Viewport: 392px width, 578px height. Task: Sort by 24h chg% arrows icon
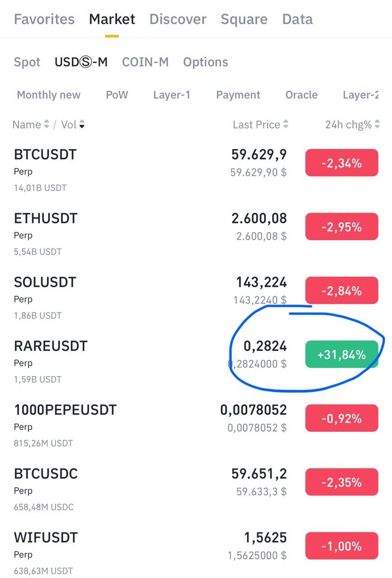point(377,125)
